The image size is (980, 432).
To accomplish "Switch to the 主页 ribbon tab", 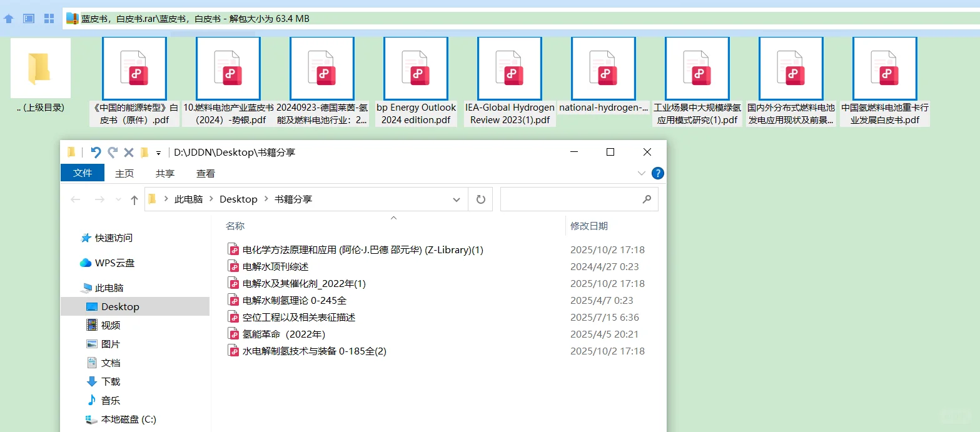I will tap(124, 173).
